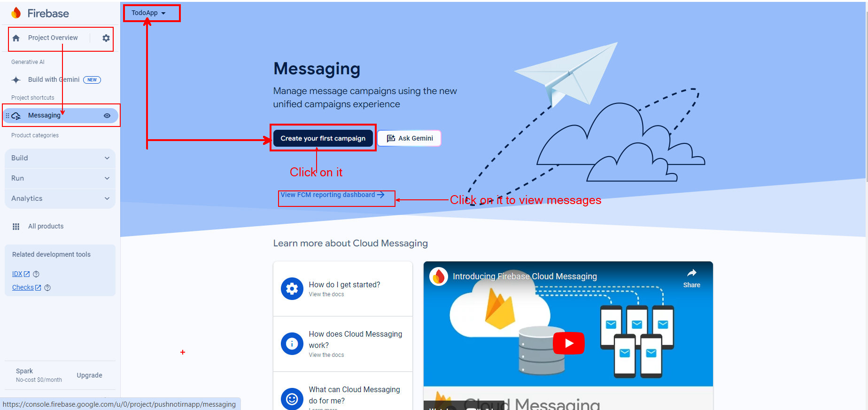Click the Upgrade plan button

click(x=90, y=375)
